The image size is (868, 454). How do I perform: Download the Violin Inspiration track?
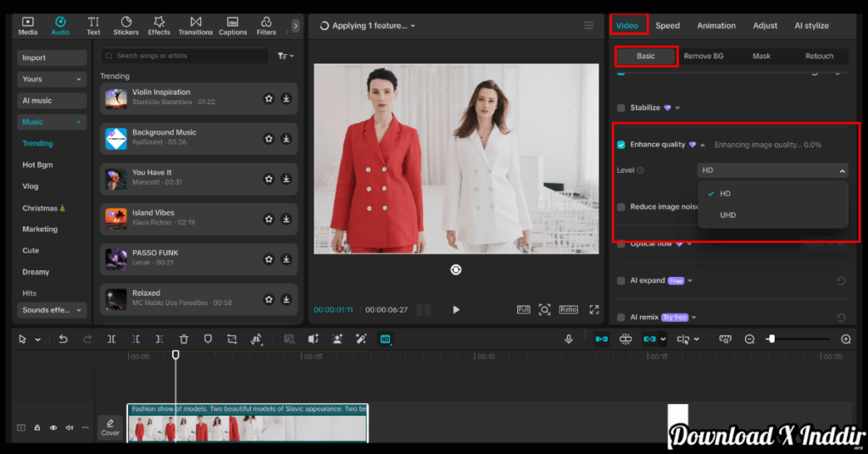(x=287, y=98)
